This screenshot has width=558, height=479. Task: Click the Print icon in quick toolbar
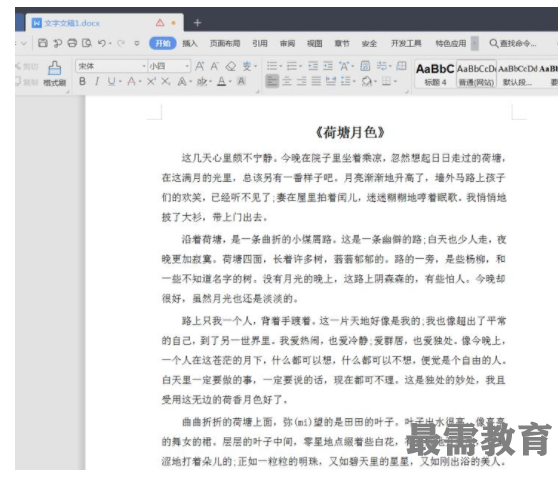(x=72, y=43)
